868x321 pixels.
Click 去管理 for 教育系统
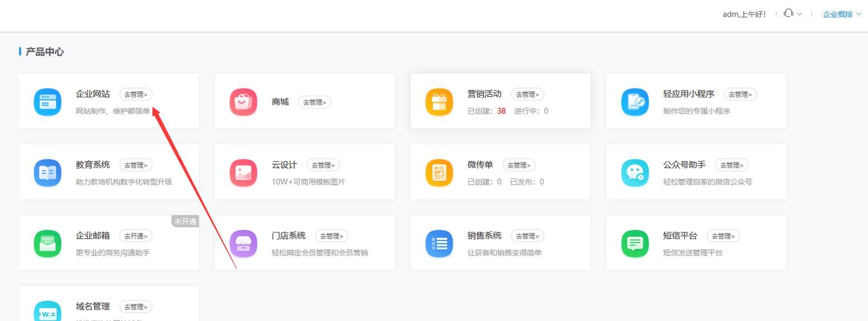pos(136,165)
